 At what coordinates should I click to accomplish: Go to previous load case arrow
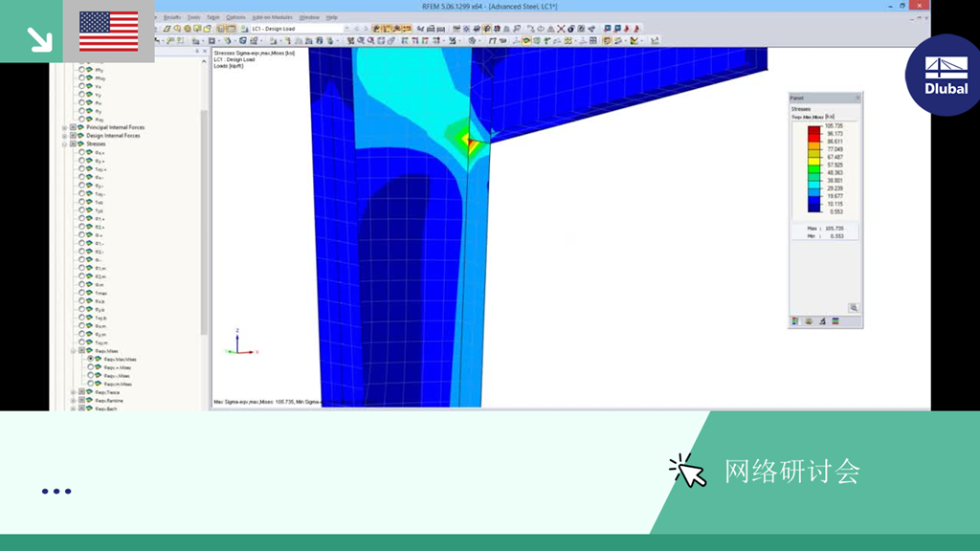click(x=357, y=29)
